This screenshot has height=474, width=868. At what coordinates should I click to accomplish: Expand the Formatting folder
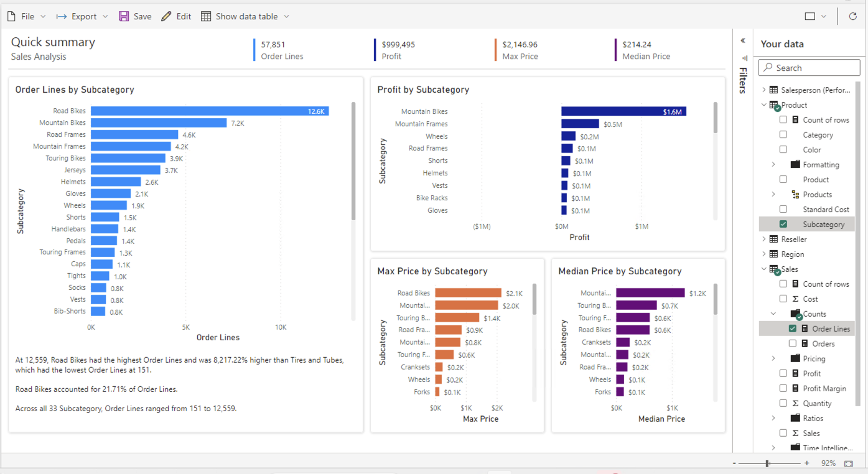(773, 165)
